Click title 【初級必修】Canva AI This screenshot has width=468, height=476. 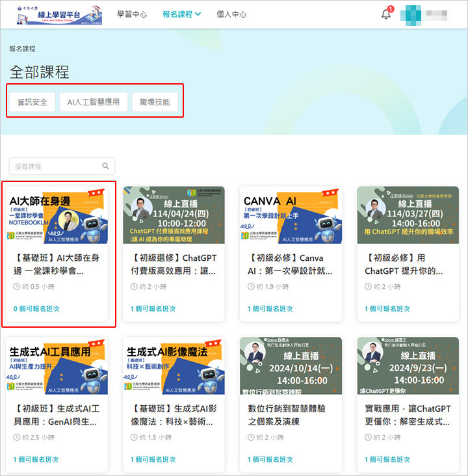[x=290, y=264]
